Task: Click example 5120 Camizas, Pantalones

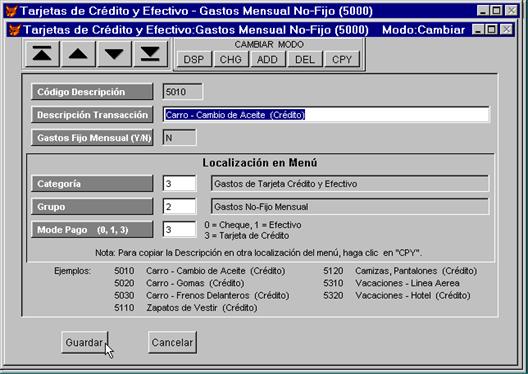Action: (400, 271)
